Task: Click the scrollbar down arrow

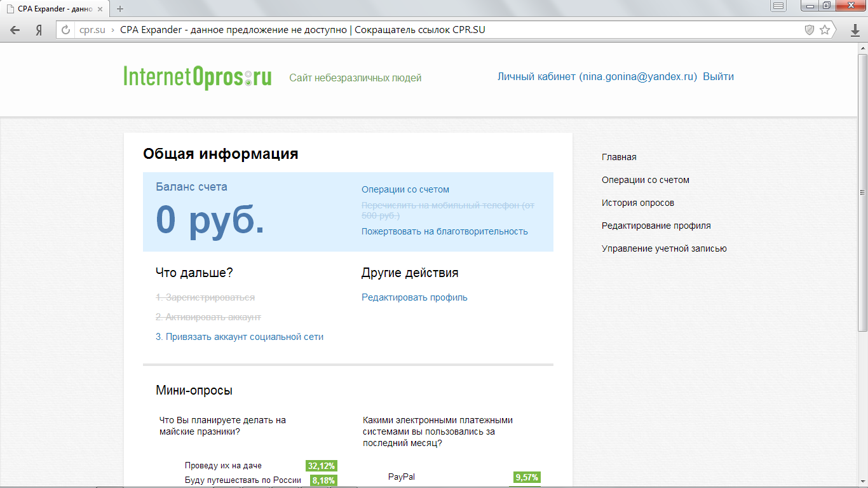Action: pos(862,484)
